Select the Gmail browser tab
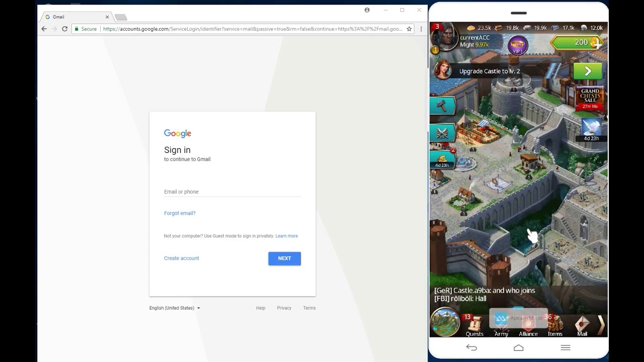The height and width of the screenshot is (362, 644). coord(77,17)
